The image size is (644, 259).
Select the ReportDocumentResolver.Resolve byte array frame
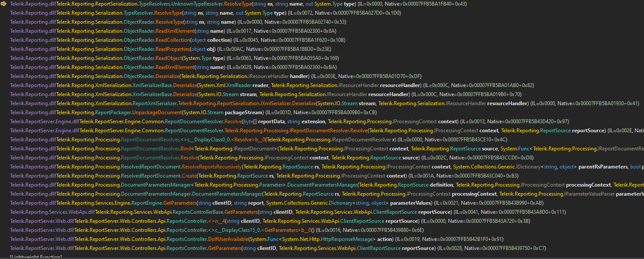point(172,121)
